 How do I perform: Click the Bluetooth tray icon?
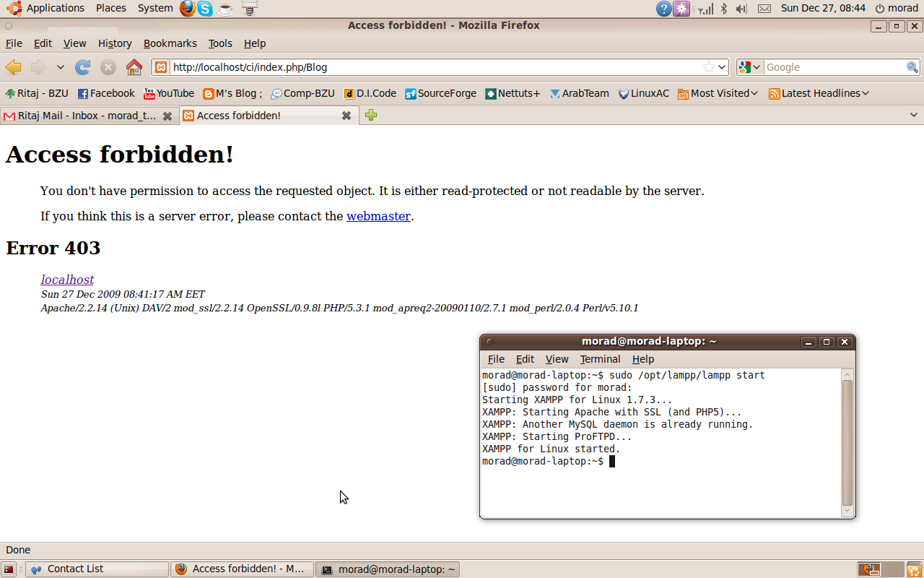(723, 9)
